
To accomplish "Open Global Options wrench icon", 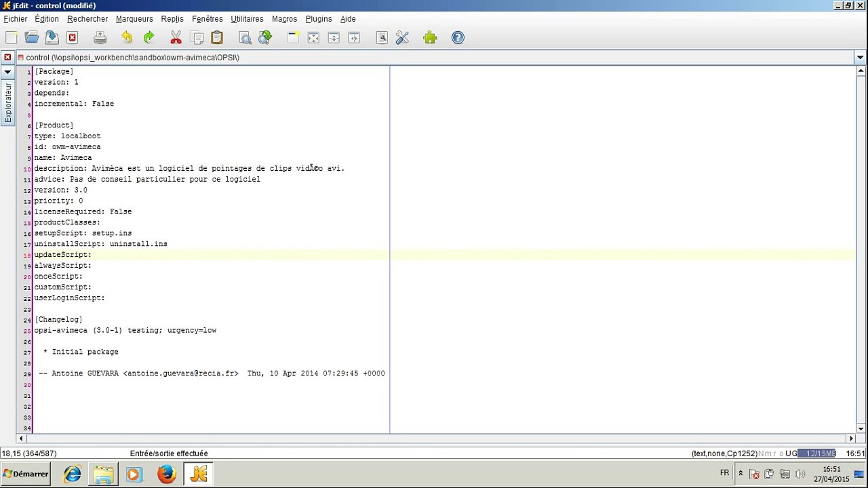I will coord(402,38).
